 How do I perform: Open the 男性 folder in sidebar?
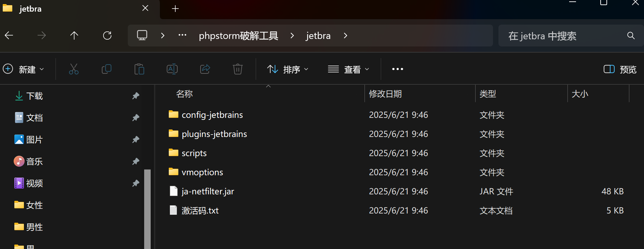tap(35, 227)
